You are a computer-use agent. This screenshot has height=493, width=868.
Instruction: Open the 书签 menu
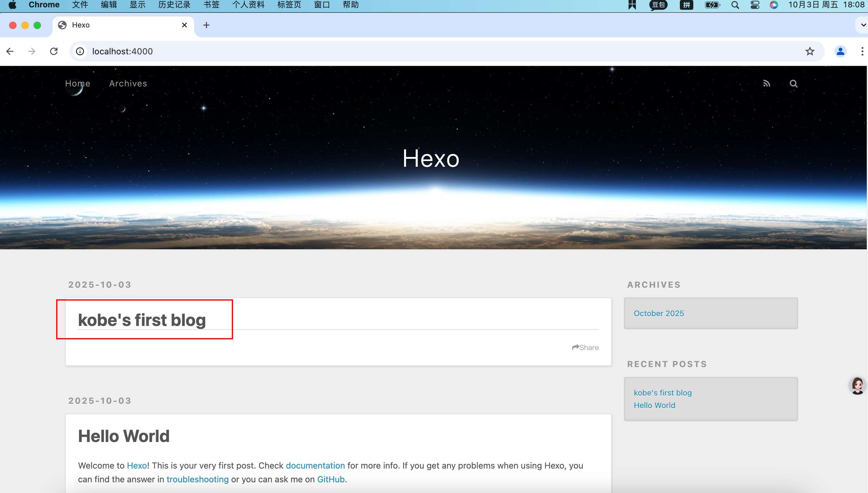[x=211, y=5]
